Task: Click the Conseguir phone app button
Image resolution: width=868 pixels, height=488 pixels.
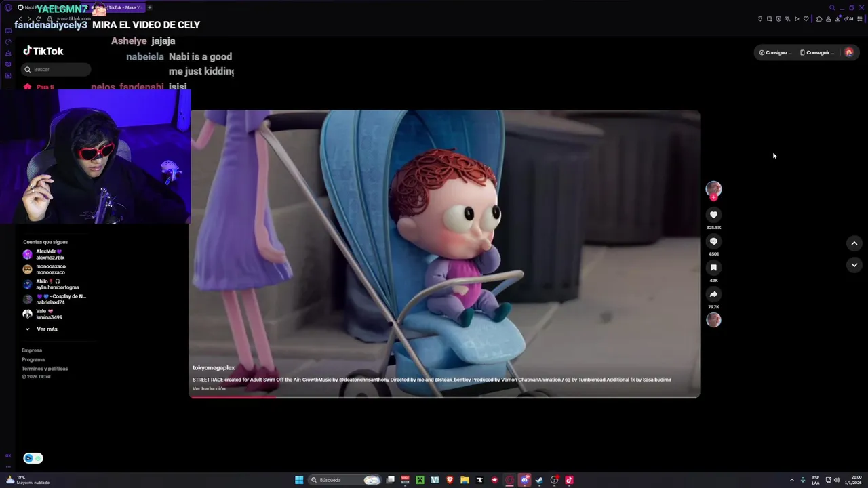Action: click(817, 52)
